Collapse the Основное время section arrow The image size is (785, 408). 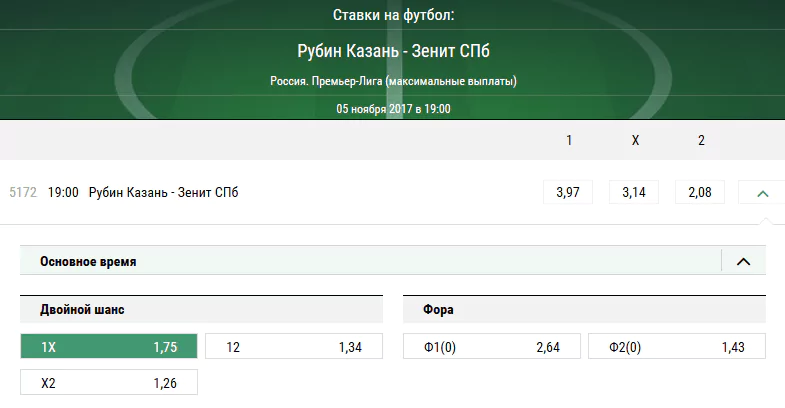743,261
